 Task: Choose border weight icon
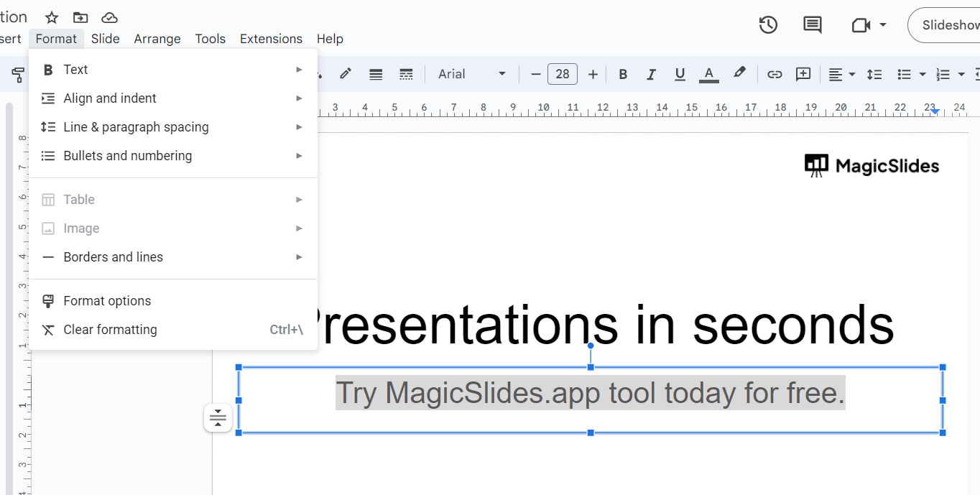pos(376,74)
